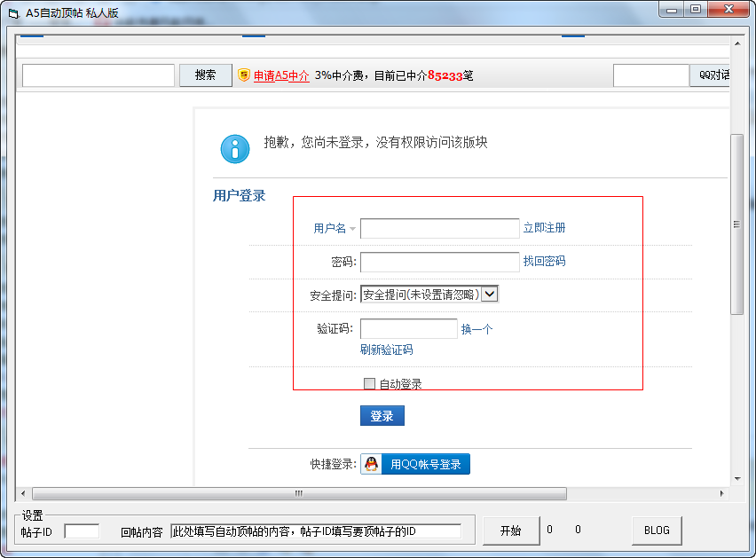The image size is (756, 558).
Task: Click the BLOG button
Action: tap(657, 530)
